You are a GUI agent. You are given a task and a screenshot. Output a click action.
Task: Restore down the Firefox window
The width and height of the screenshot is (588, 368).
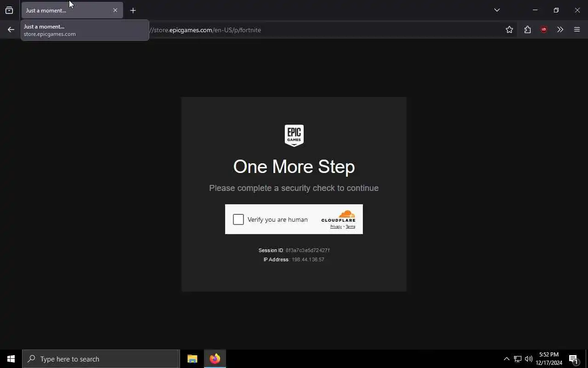pyautogui.click(x=556, y=10)
